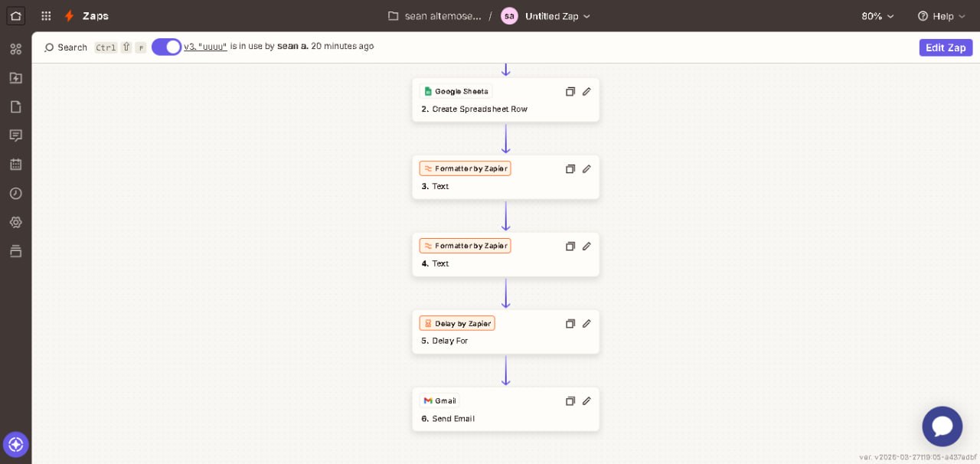
Task: Click the Zapier home icon
Action: (x=15, y=15)
